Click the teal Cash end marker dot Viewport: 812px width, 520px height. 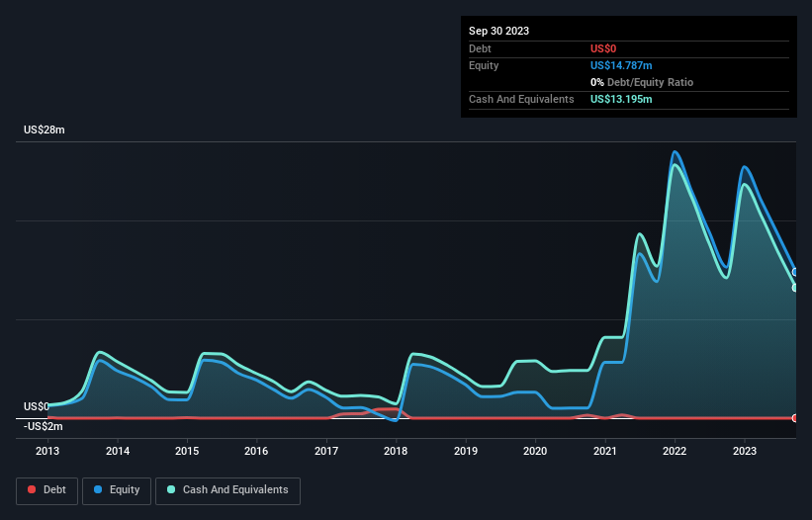point(795,287)
